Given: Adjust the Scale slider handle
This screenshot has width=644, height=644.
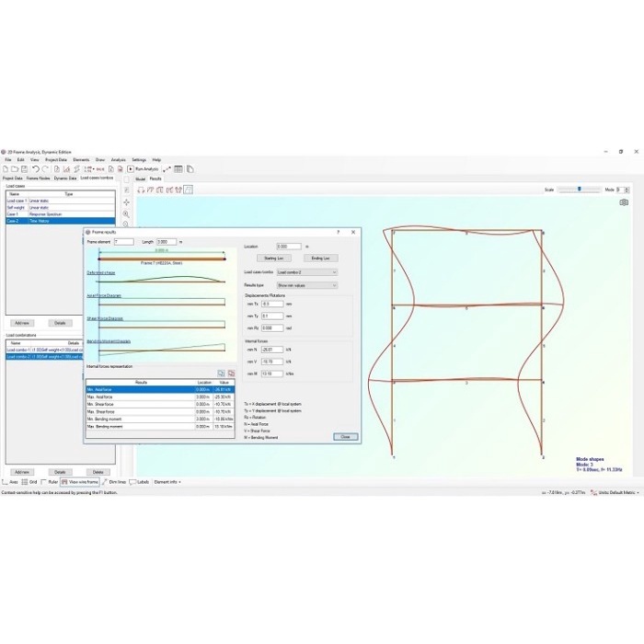Looking at the screenshot, I should 580,189.
